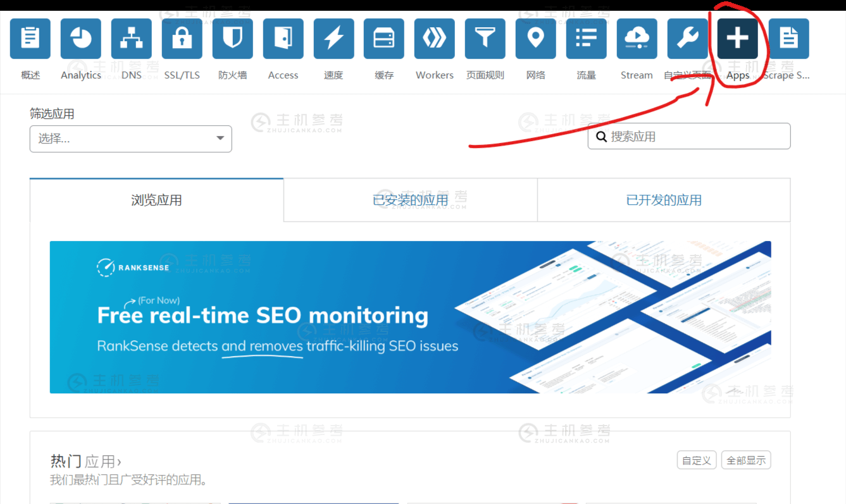Viewport: 846px width, 504px height.
Task: Open the Scrape Shield document icon
Action: (x=788, y=39)
